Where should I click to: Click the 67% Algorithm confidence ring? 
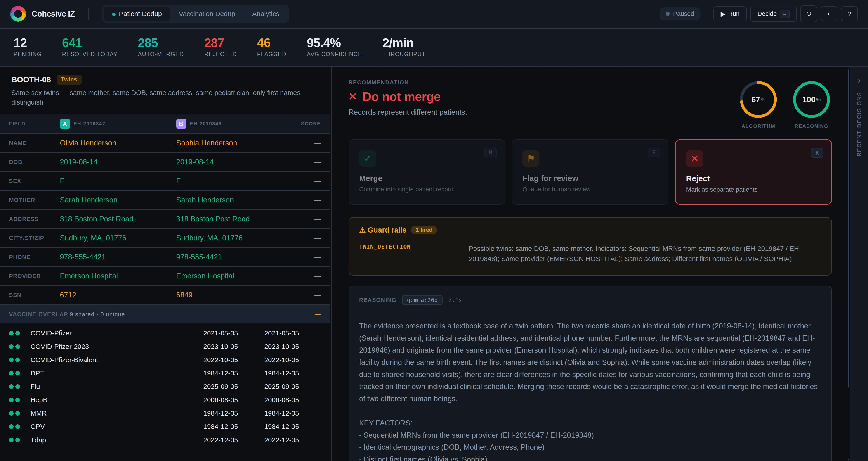click(758, 100)
